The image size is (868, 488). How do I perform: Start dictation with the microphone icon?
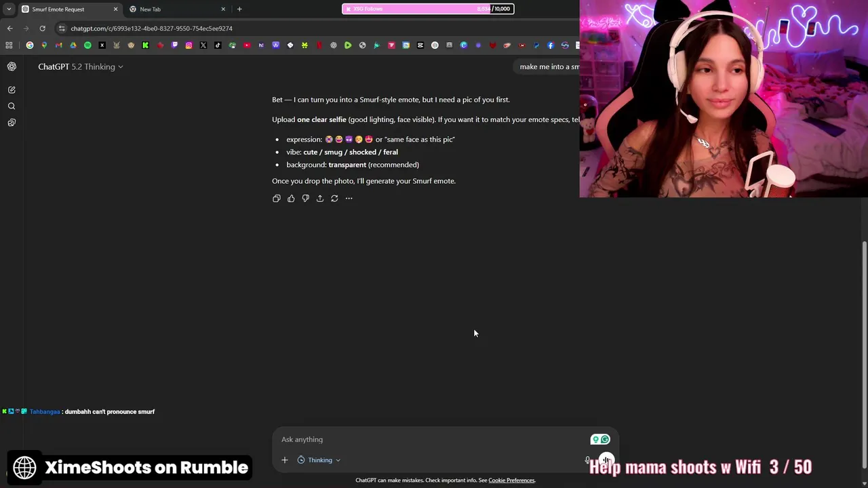coord(587,460)
